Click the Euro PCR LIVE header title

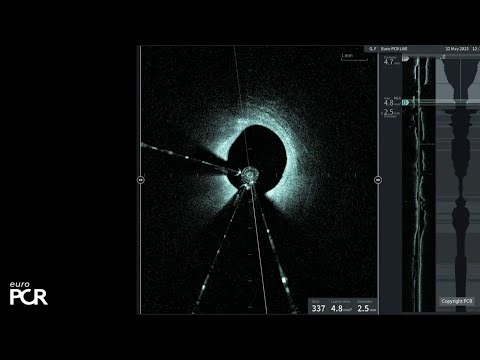pos(394,49)
